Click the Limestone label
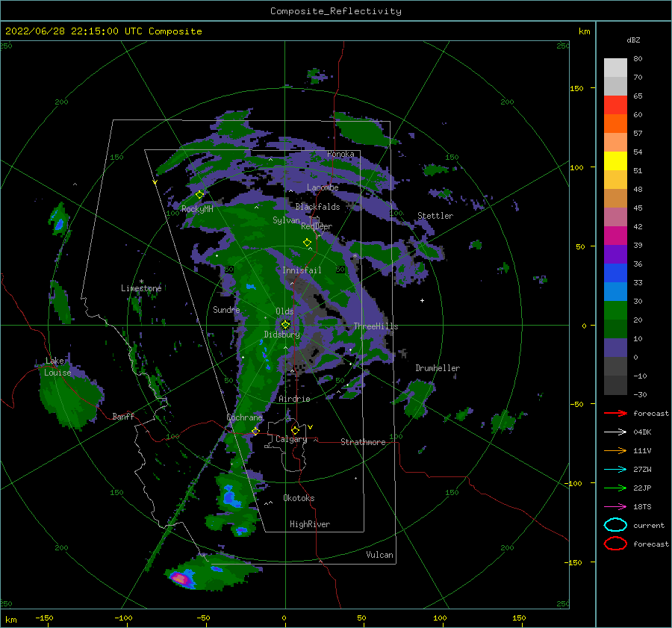 click(x=141, y=288)
